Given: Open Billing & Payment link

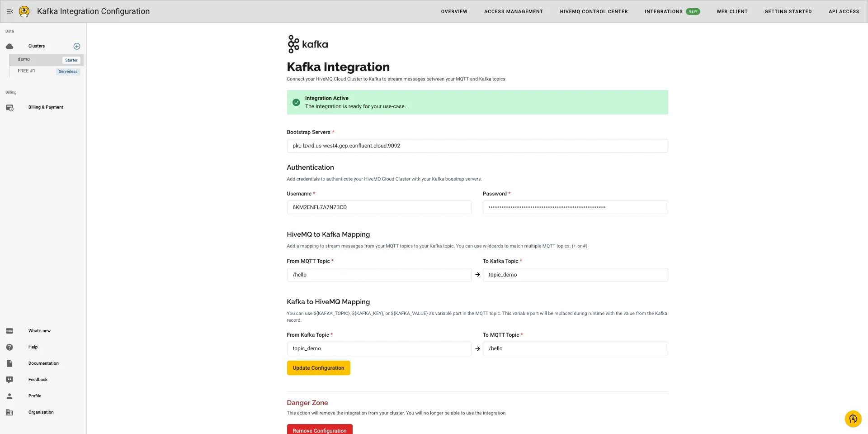Looking at the screenshot, I should 46,107.
